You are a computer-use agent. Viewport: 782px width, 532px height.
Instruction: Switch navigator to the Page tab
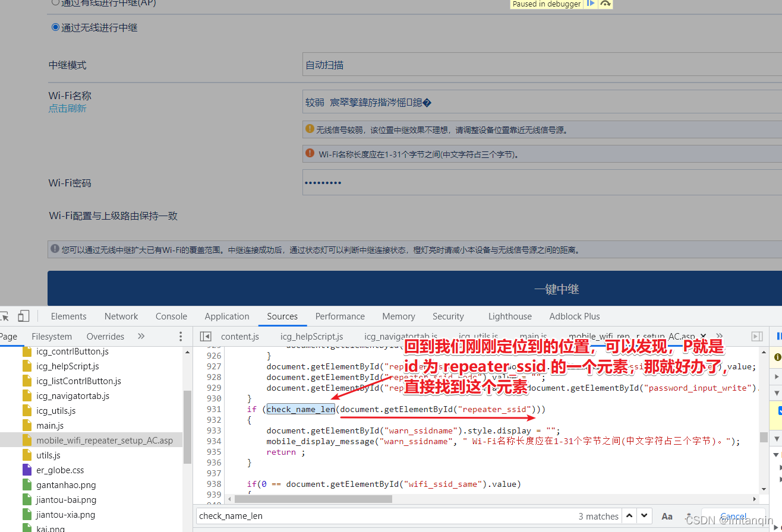pyautogui.click(x=8, y=336)
